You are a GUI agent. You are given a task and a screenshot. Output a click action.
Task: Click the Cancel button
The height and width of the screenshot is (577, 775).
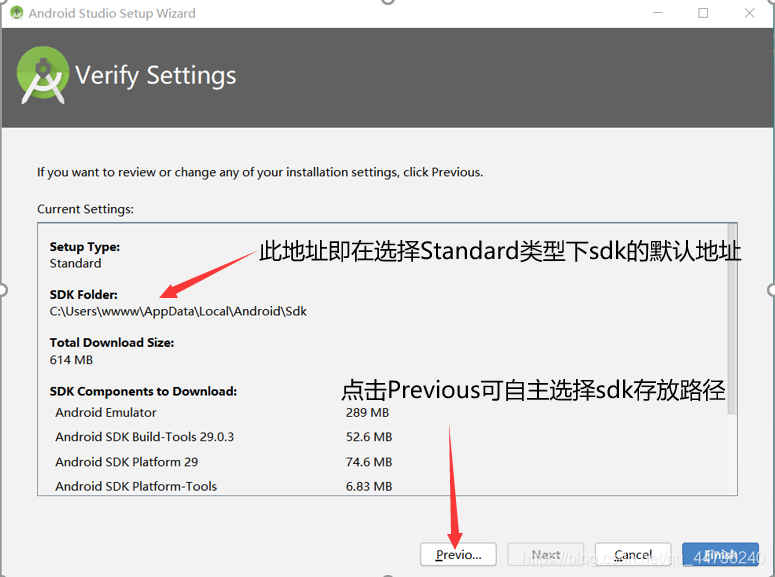pyautogui.click(x=633, y=554)
